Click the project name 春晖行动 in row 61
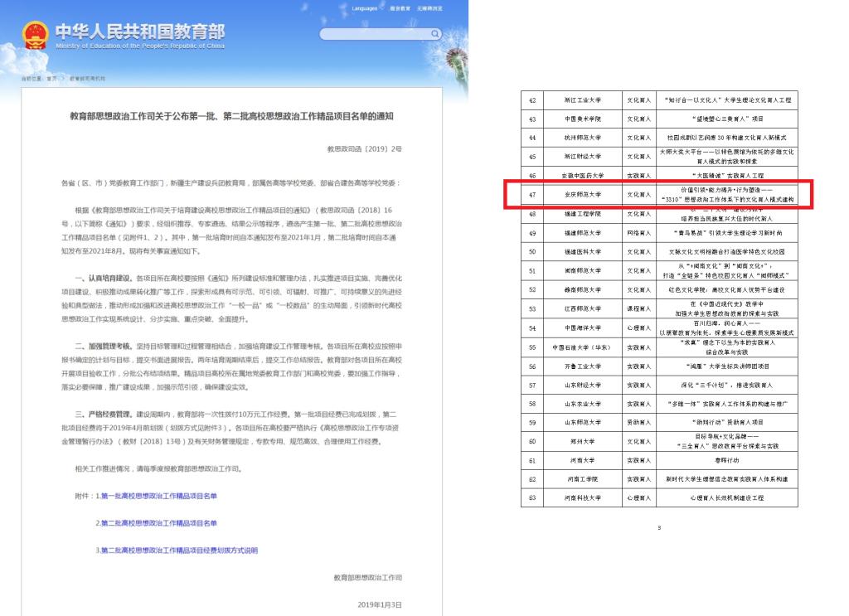Image resolution: width=849 pixels, height=616 pixels. coord(726,461)
